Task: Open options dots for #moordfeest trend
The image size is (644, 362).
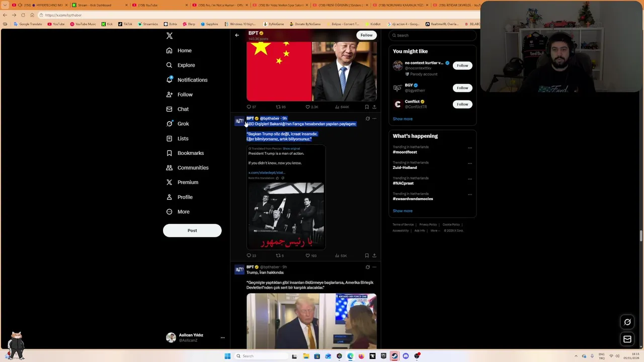Action: [470, 148]
